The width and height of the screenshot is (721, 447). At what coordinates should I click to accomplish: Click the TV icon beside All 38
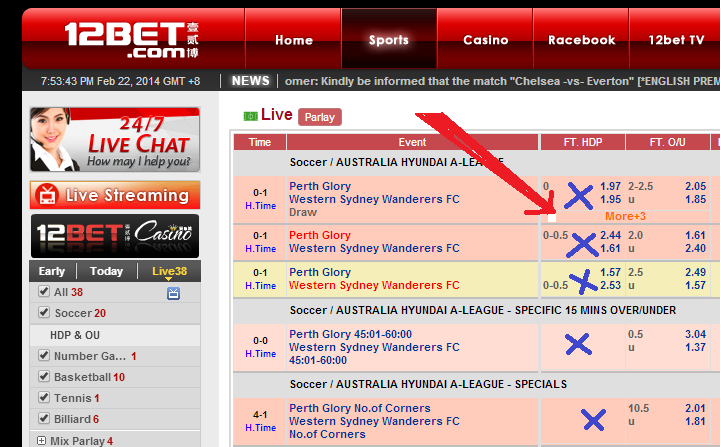pos(173,293)
